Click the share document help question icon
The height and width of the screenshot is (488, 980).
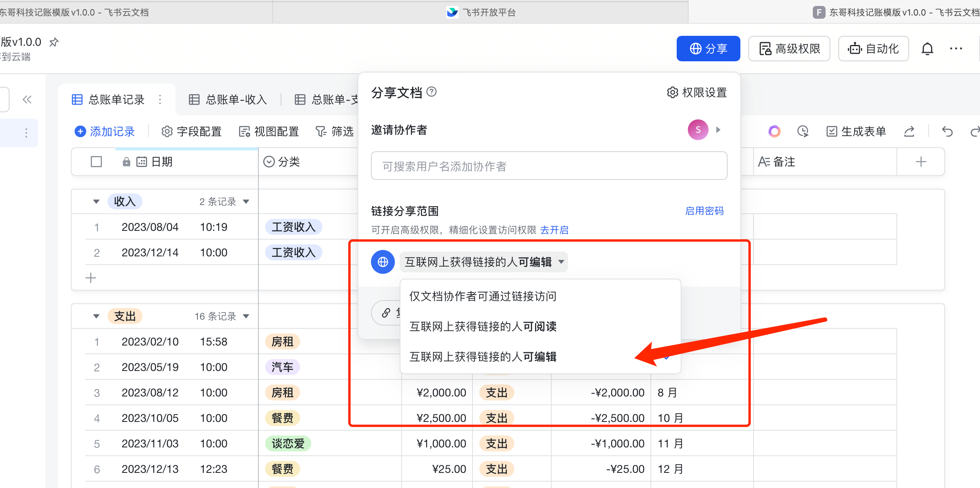[x=431, y=92]
